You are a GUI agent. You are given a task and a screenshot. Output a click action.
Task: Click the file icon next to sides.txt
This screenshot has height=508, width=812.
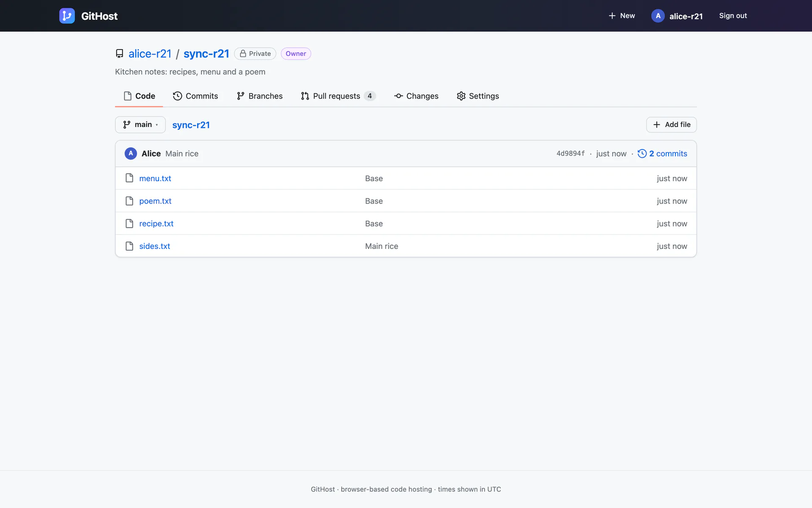coord(129,246)
